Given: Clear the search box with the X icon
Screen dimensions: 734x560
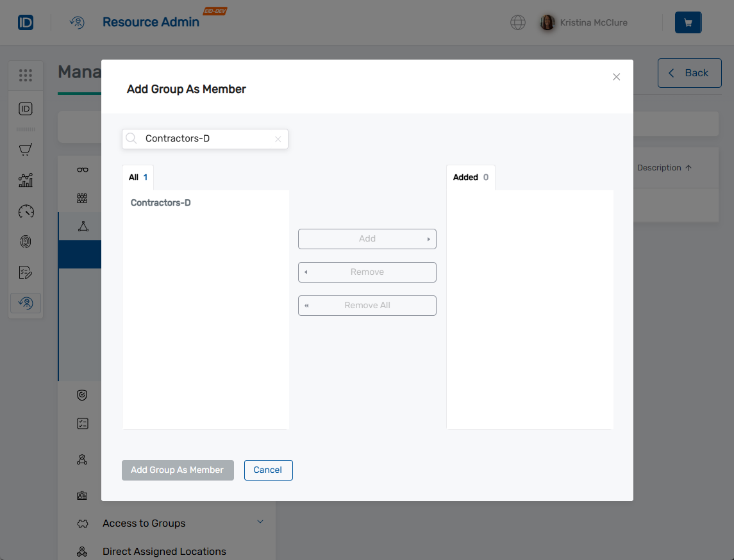Looking at the screenshot, I should (x=278, y=139).
